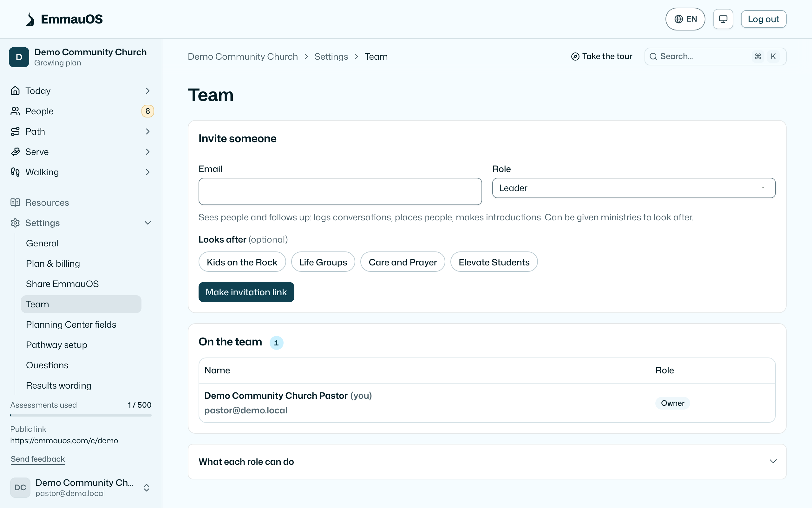Image resolution: width=812 pixels, height=508 pixels.
Task: Click the Today home icon
Action: [15, 91]
